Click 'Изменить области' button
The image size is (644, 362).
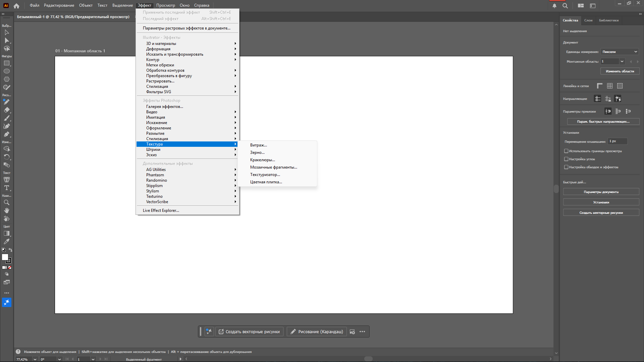[620, 71]
